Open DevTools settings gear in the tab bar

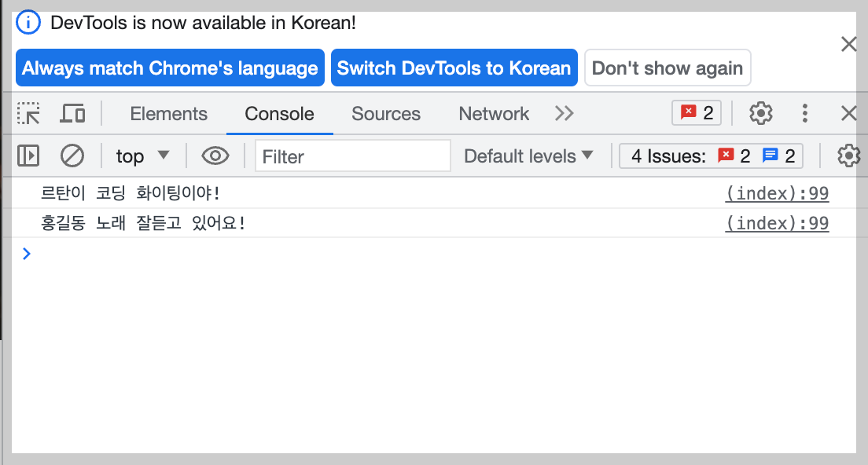[760, 113]
